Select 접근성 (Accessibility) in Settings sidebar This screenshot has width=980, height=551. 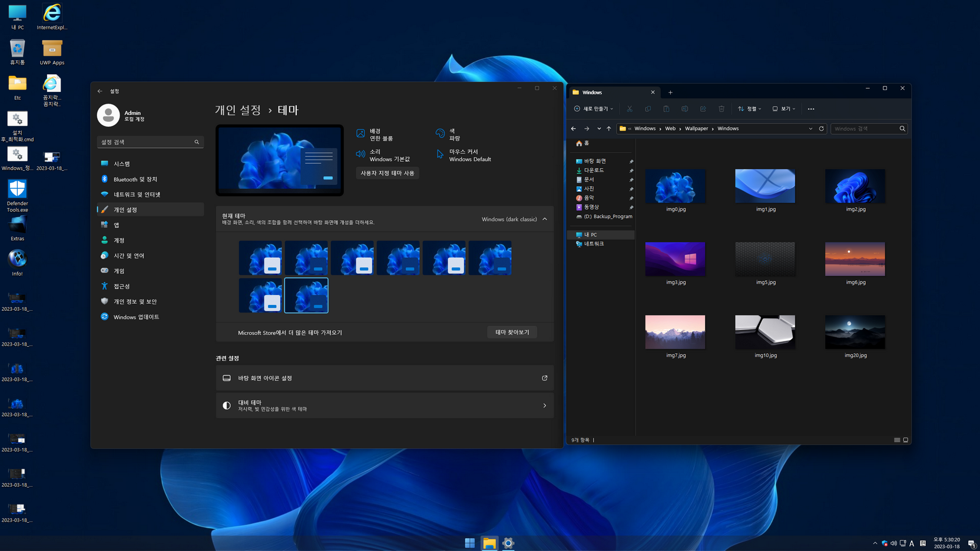click(150, 286)
